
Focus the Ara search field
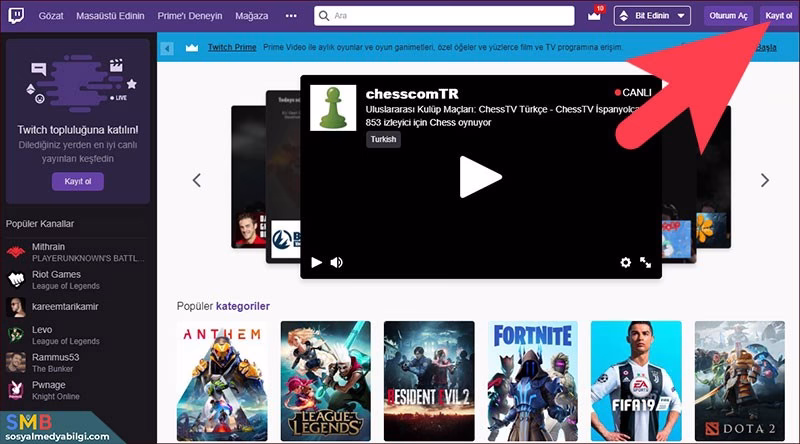tap(444, 16)
